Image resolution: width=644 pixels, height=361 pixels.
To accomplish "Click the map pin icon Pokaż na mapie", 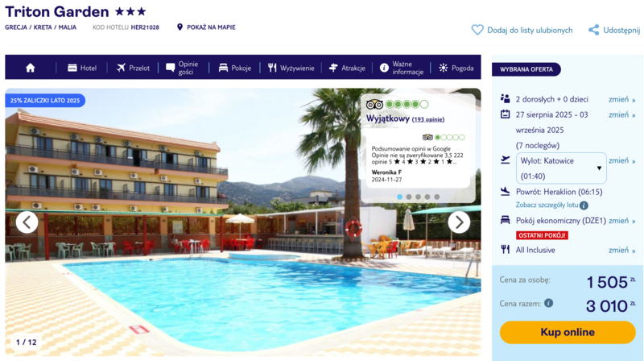I will pos(180,27).
